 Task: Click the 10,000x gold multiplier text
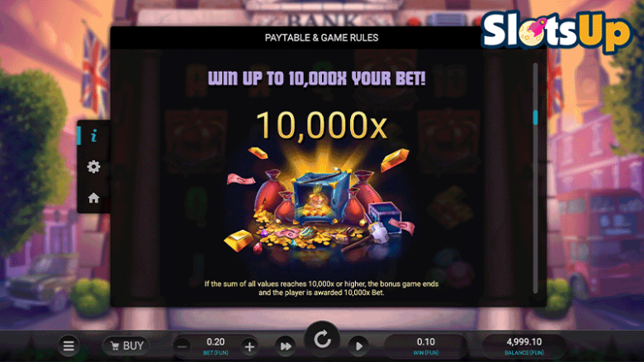322,125
